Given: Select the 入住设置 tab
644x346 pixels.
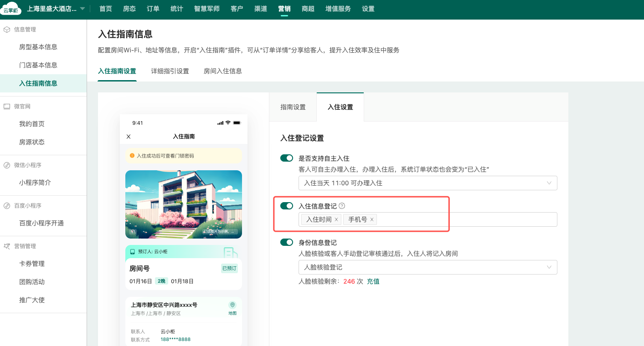Looking at the screenshot, I should tap(340, 107).
